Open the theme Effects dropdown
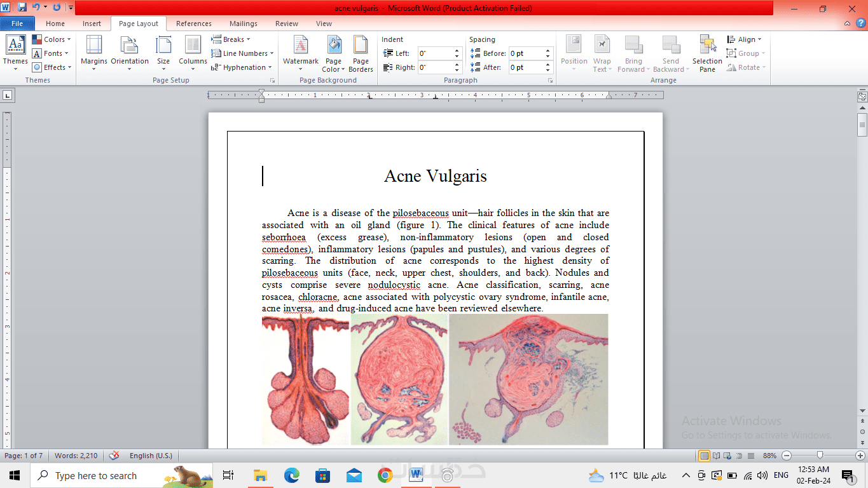The height and width of the screenshot is (488, 868). (52, 67)
